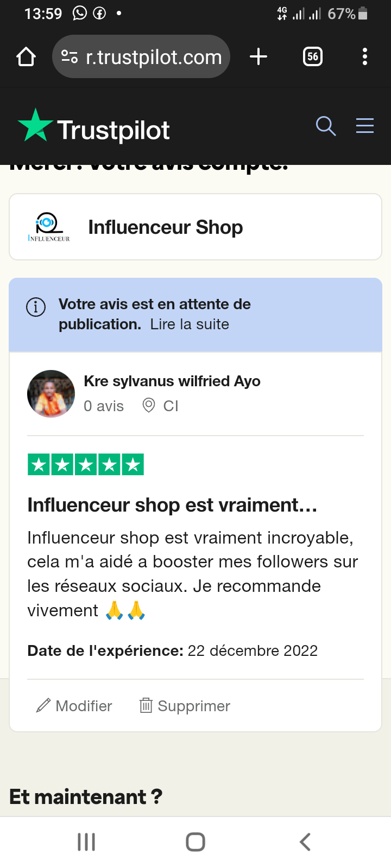Click the r.trustpilot.com address bar

154,57
